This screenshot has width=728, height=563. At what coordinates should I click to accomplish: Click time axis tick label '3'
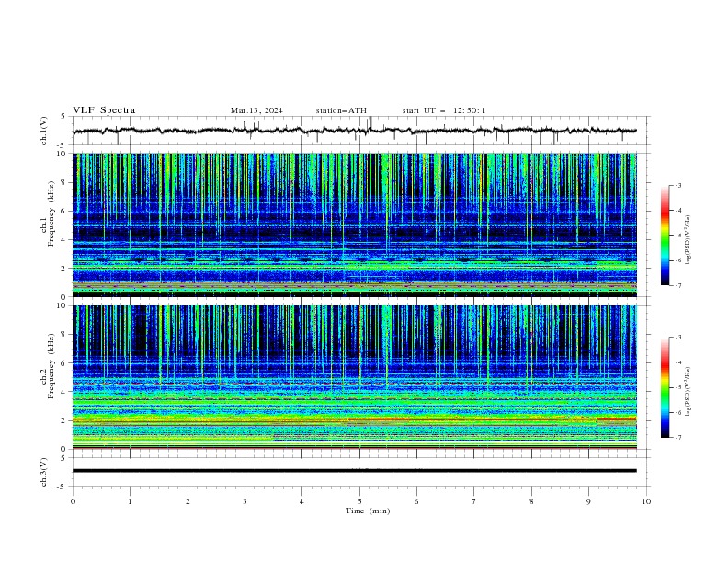coord(245,501)
